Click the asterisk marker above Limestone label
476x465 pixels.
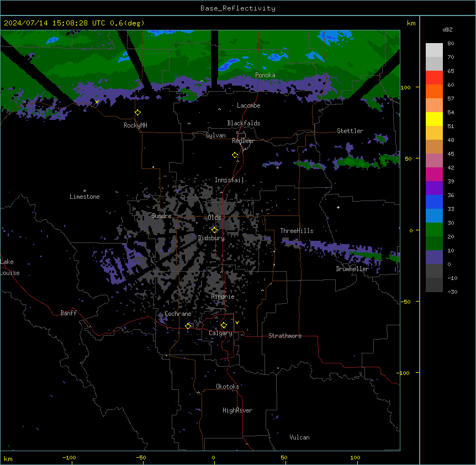click(84, 191)
